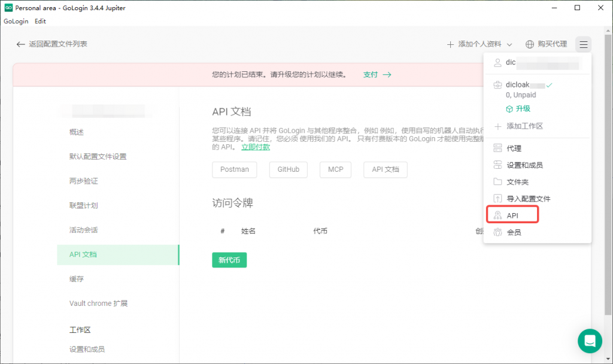Screen dimensions: 613x364
Task: Open 默认配置文件设置 in the sidebar
Action: tap(98, 157)
